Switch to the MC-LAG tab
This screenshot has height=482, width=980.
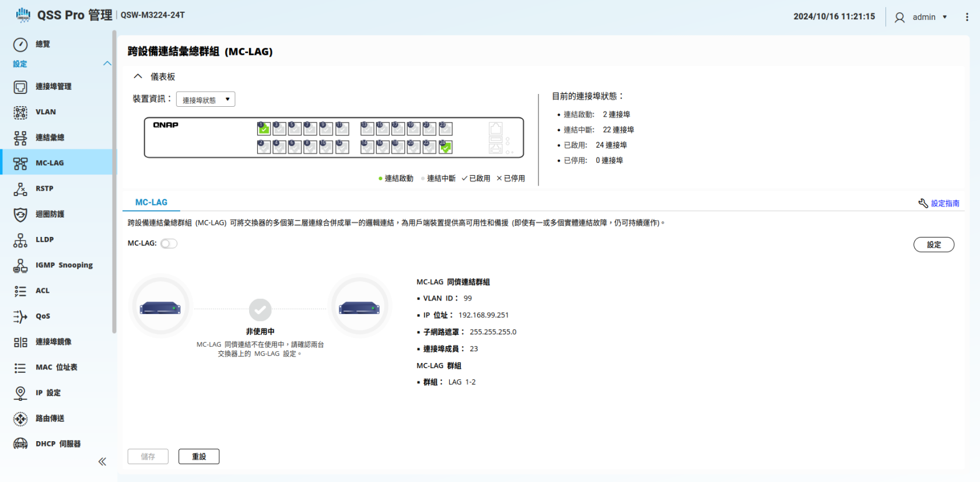pyautogui.click(x=151, y=202)
